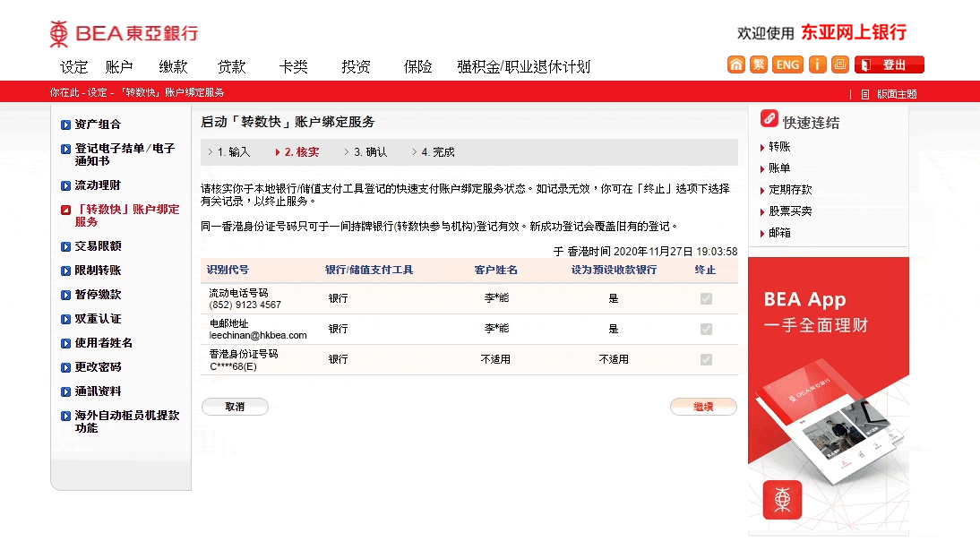Click arrow icon beside 限制转账
Viewport: 980px width, 550px height.
point(65,271)
